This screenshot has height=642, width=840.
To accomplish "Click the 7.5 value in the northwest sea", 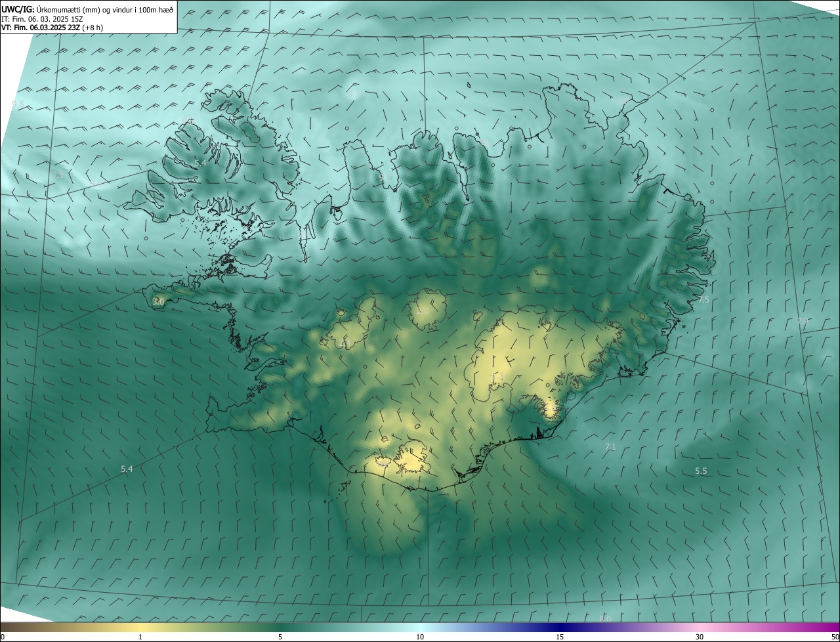I will [x=58, y=175].
